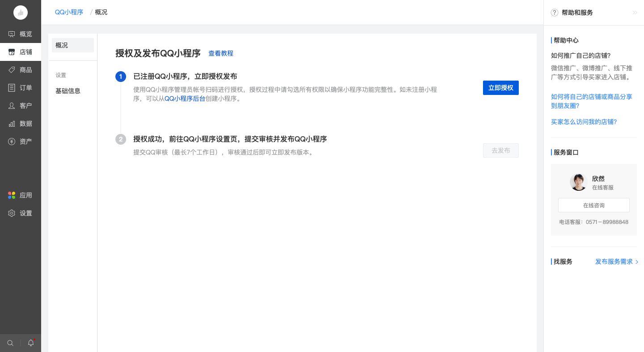Image resolution: width=644 pixels, height=352 pixels.
Task: Click 帮助中心 section heading
Action: pyautogui.click(x=566, y=40)
